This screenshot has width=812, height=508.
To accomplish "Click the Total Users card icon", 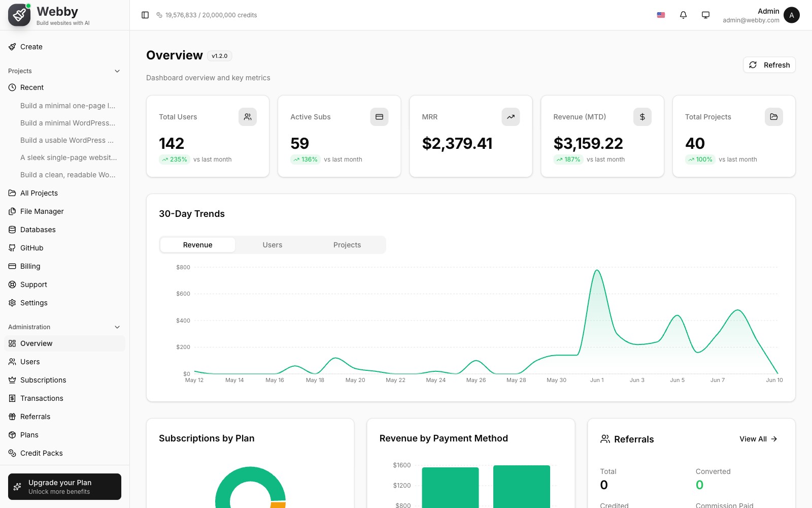I will click(x=248, y=117).
